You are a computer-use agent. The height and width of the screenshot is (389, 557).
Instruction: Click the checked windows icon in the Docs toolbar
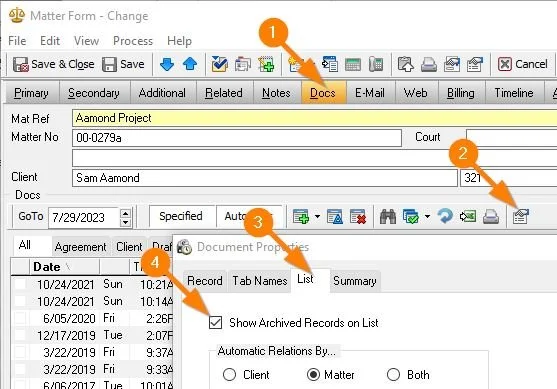click(411, 216)
